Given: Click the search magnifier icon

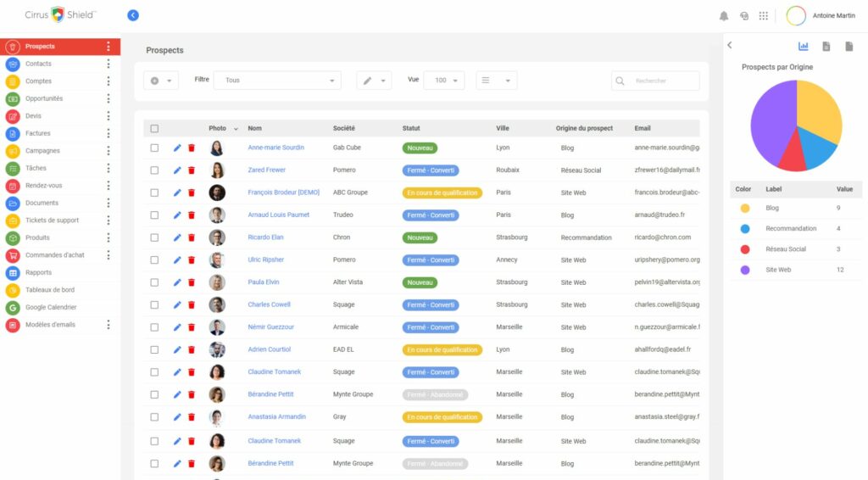Looking at the screenshot, I should (x=620, y=81).
